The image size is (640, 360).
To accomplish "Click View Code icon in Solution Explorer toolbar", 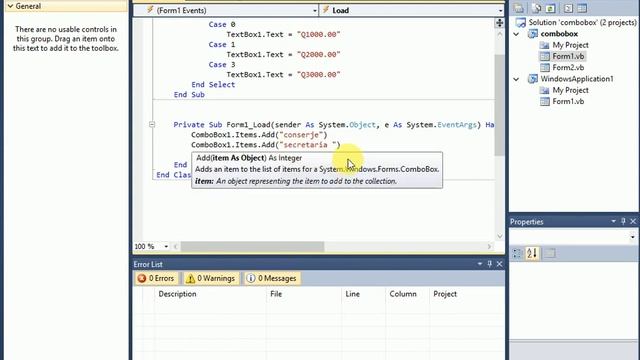I will (x=568, y=8).
